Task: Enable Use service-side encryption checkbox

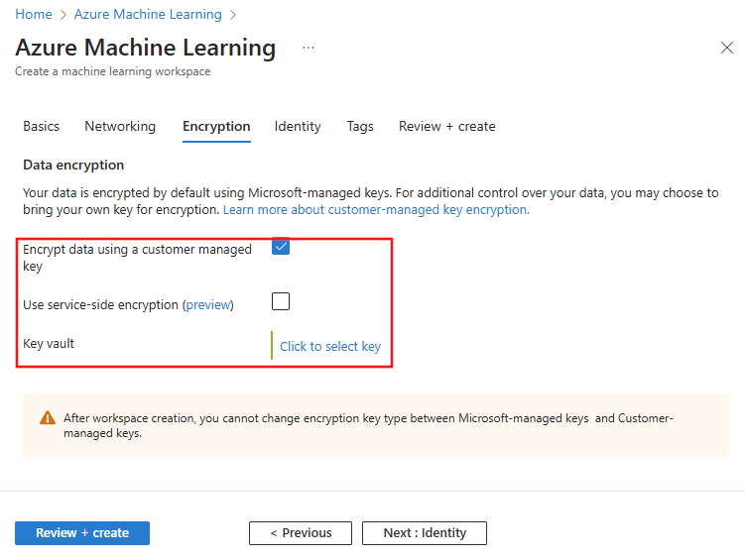Action: [281, 301]
